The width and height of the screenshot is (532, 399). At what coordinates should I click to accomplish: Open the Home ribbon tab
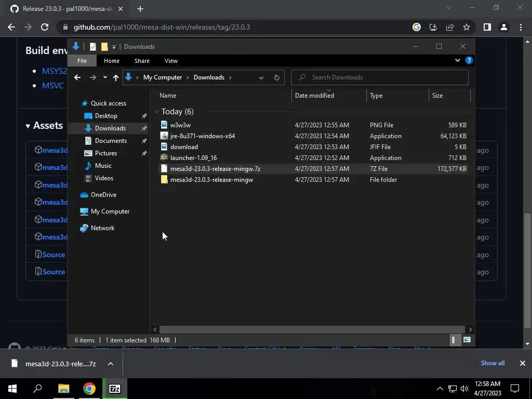(112, 61)
